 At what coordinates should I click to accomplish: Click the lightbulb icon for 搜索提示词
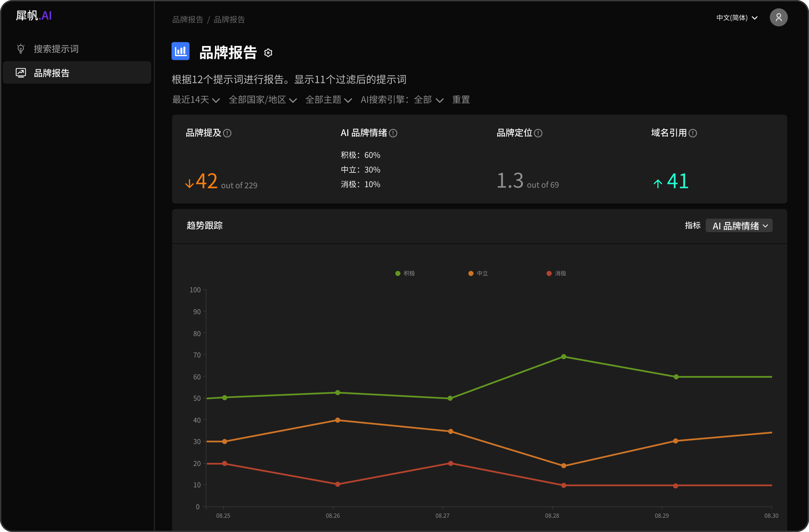coord(21,49)
